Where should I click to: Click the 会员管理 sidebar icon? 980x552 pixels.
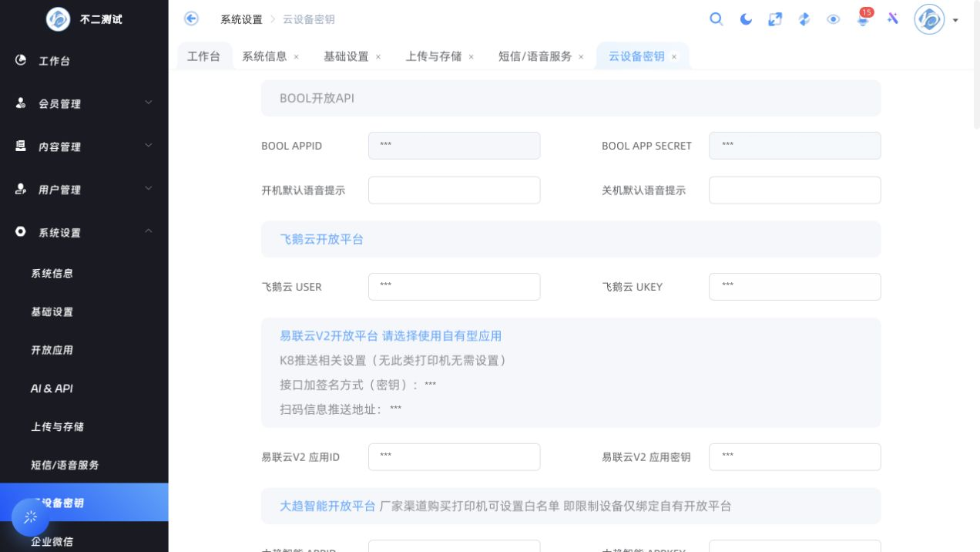tap(21, 103)
